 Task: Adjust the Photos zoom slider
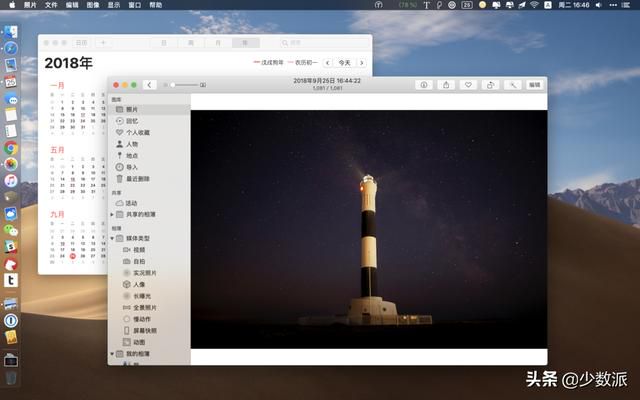[185, 85]
